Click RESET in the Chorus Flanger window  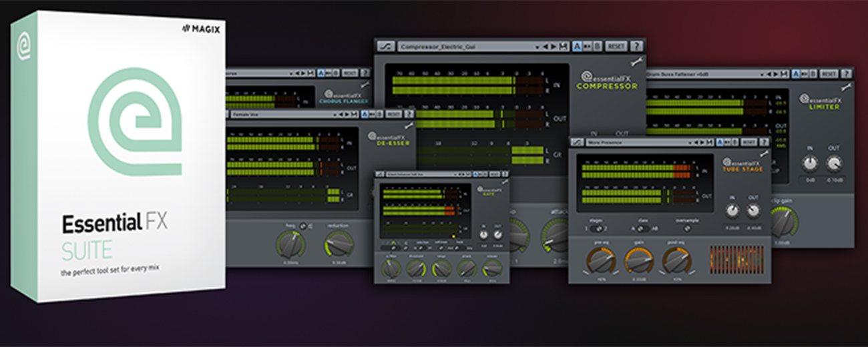tap(350, 73)
